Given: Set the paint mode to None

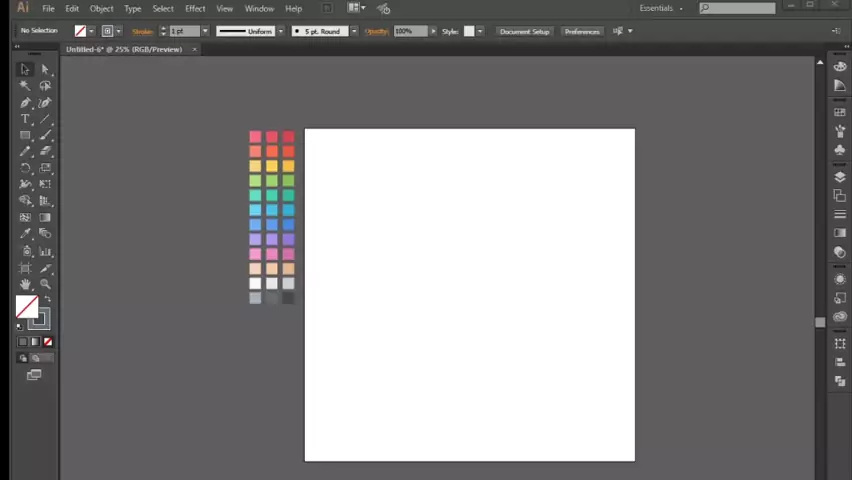Looking at the screenshot, I should tap(47, 342).
